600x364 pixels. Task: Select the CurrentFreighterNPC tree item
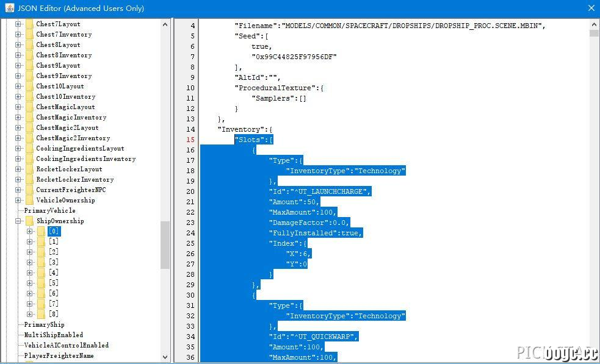(x=71, y=190)
